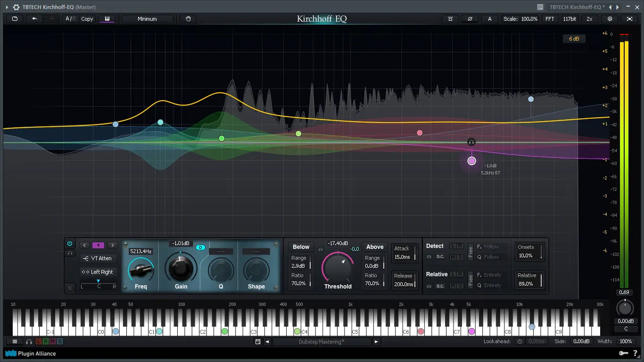The width and height of the screenshot is (644, 362).
Task: Open the VT Atten filter type dropdown
Action: point(99,258)
